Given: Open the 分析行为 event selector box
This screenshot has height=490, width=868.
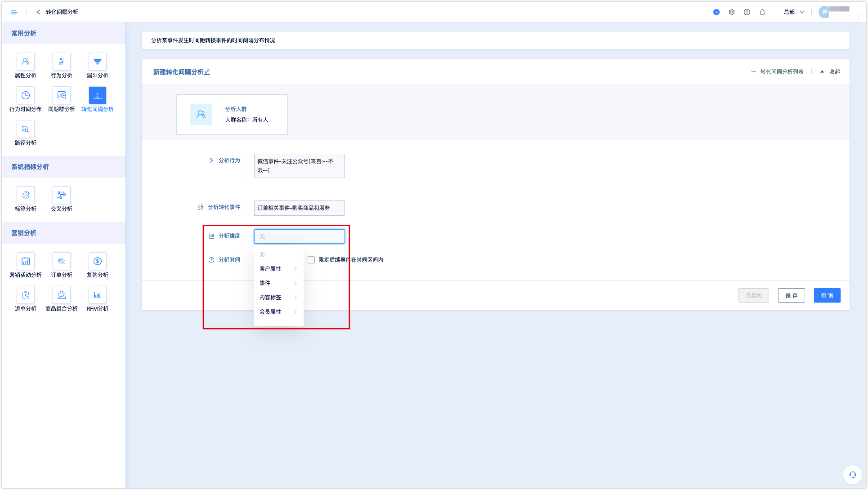Looking at the screenshot, I should pyautogui.click(x=299, y=166).
